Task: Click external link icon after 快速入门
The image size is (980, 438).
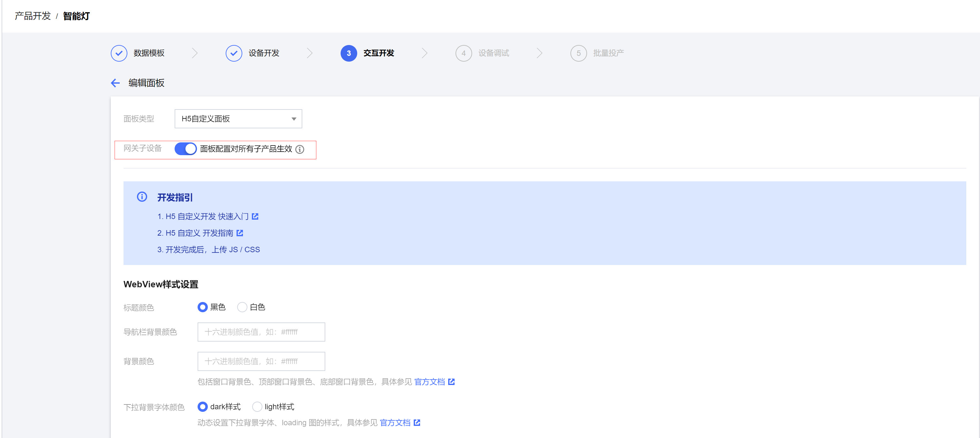Action: [x=255, y=216]
